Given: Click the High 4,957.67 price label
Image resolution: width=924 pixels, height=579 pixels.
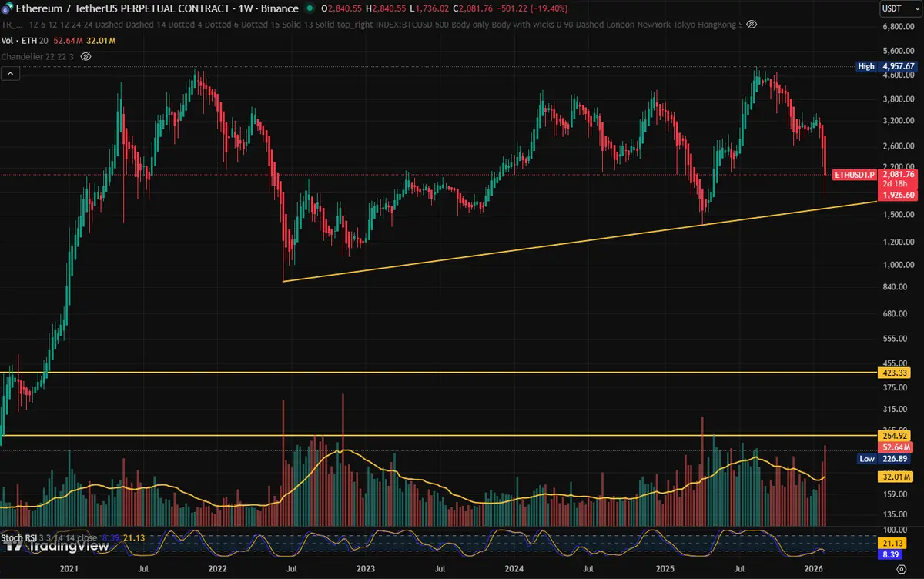Looking at the screenshot, I should pyautogui.click(x=887, y=67).
